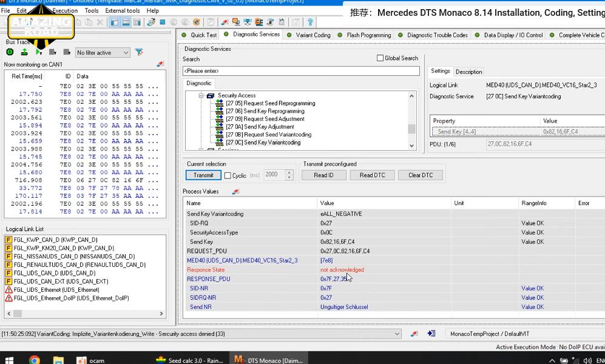
Task: Click the green export trace icon in Bus Trace
Action: (24, 52)
